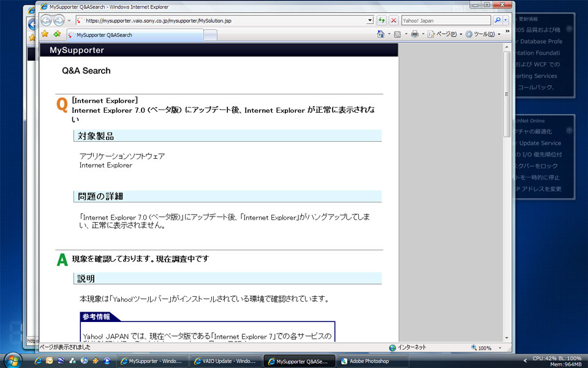The height and width of the screenshot is (368, 588).
Task: Open the zoom level dropdown arrow
Action: pyautogui.click(x=500, y=348)
